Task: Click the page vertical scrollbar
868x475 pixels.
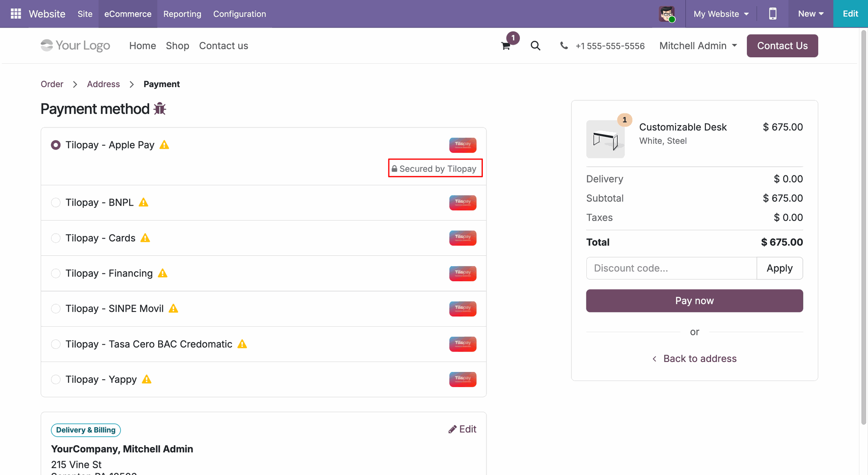Action: (x=863, y=227)
